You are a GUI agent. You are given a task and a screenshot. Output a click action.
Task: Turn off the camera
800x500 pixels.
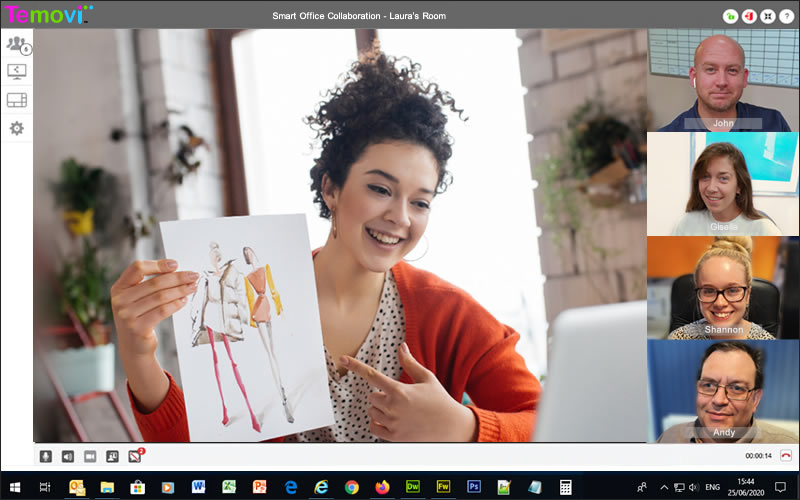point(90,456)
